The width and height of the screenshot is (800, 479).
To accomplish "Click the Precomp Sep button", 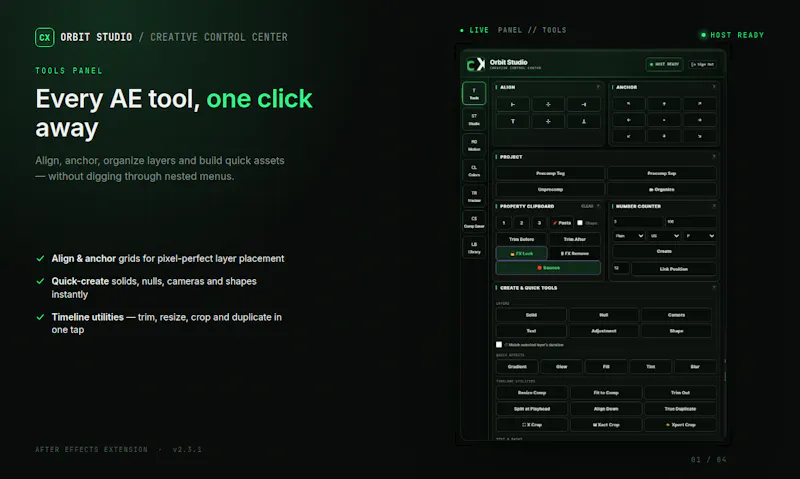I will click(x=662, y=173).
